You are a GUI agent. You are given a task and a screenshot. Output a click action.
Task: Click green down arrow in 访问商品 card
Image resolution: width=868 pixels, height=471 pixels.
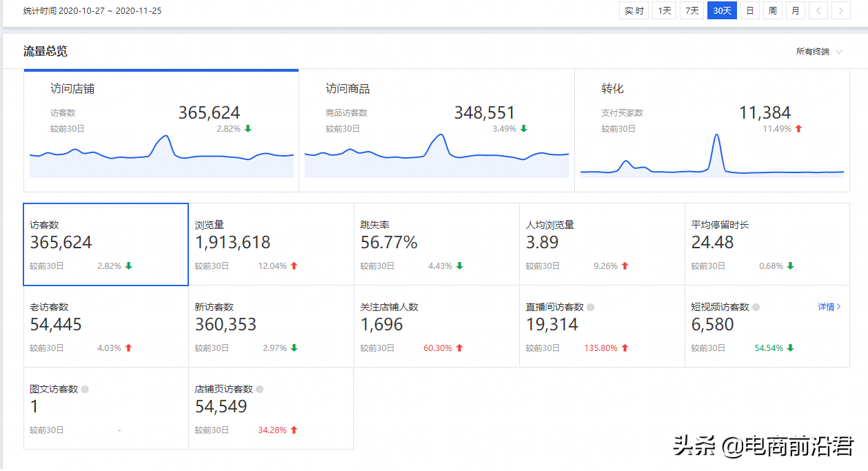coord(523,129)
